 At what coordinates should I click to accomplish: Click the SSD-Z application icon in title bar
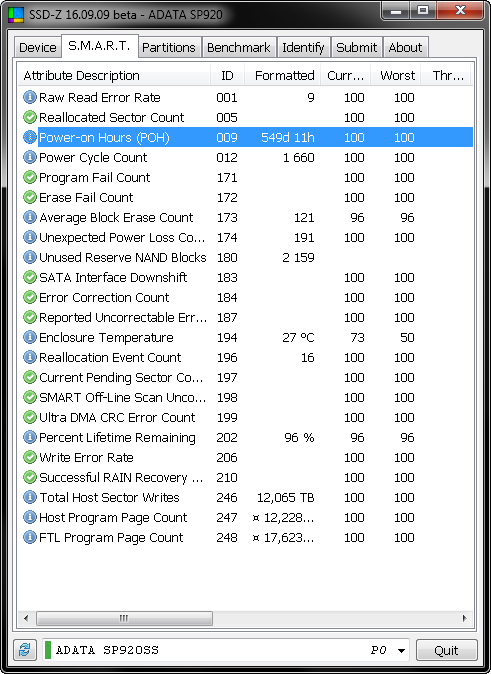click(x=16, y=14)
